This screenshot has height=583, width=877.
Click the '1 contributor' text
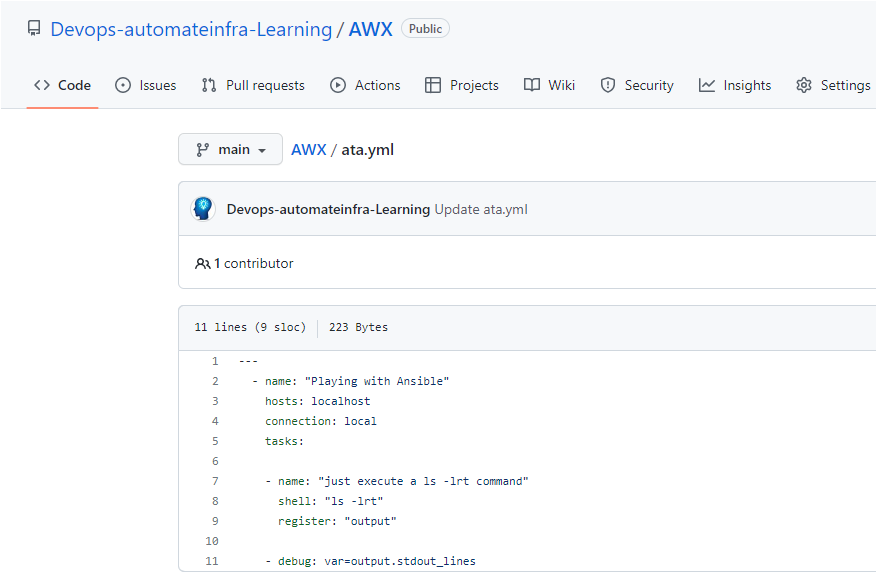point(253,264)
